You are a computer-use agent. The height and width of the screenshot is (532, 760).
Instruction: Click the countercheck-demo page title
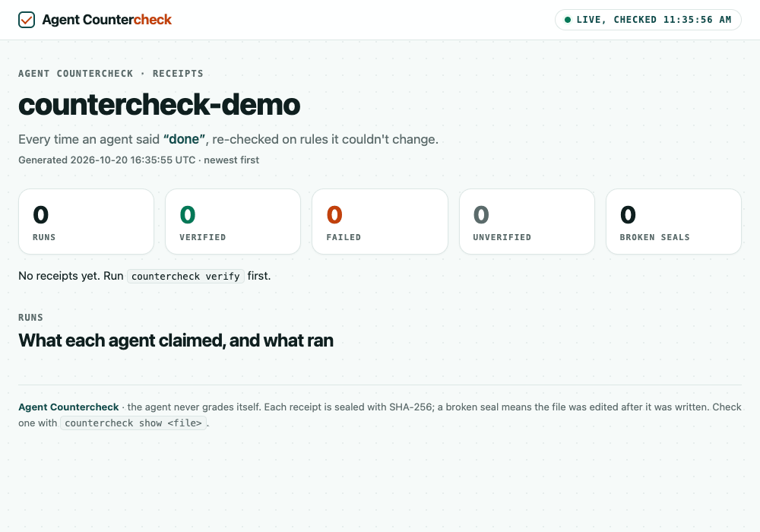(159, 104)
